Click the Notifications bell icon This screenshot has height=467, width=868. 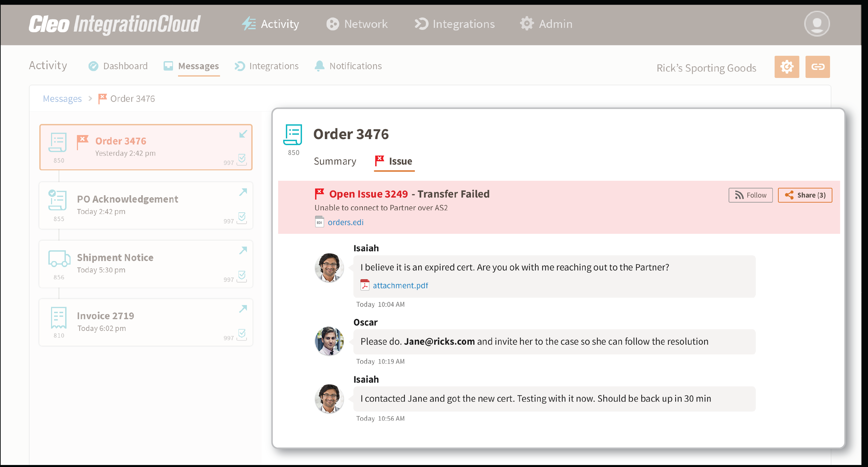point(319,66)
